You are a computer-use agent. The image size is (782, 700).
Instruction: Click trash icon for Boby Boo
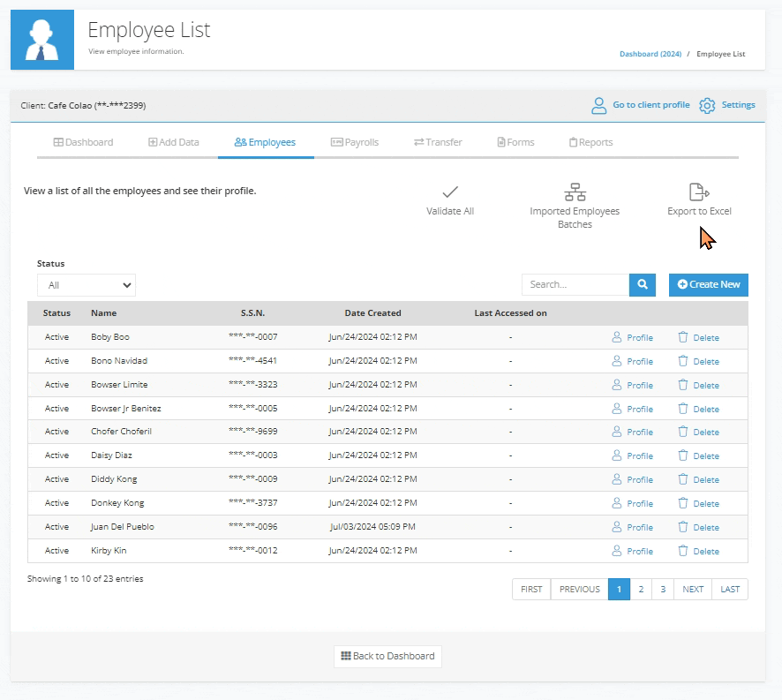pos(683,337)
